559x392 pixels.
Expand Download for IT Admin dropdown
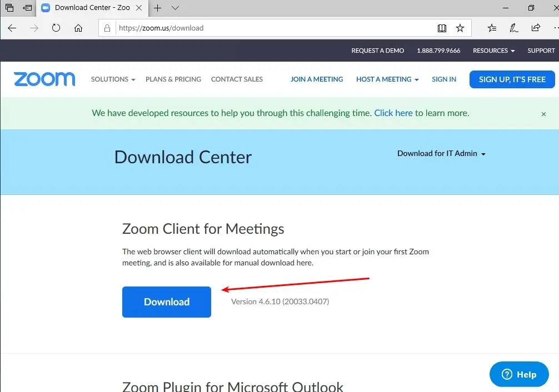[x=441, y=153]
